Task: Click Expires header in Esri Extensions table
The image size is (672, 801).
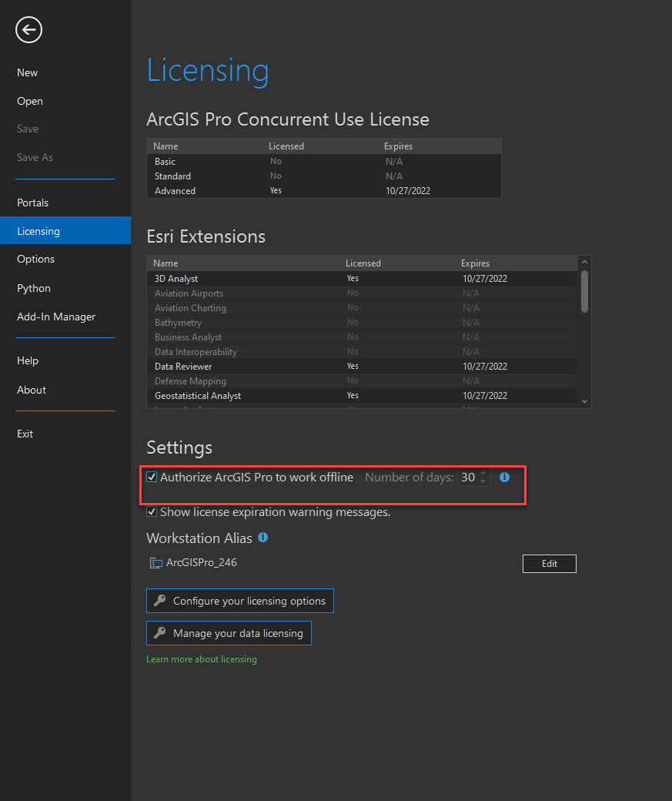Action: pyautogui.click(x=475, y=263)
